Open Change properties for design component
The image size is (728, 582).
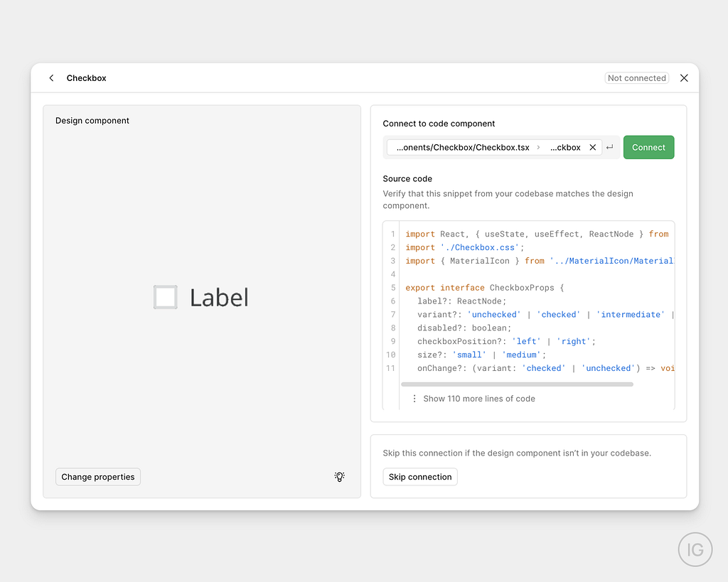pyautogui.click(x=98, y=477)
